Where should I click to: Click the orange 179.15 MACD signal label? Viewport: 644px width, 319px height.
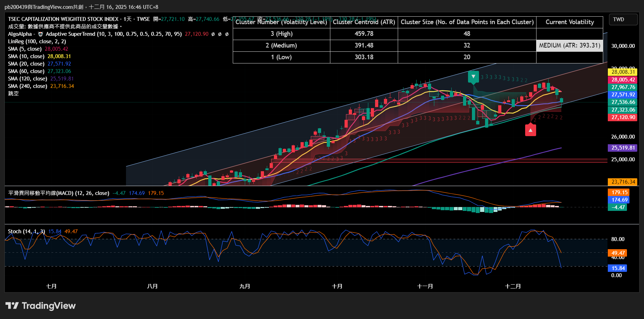pyautogui.click(x=619, y=192)
